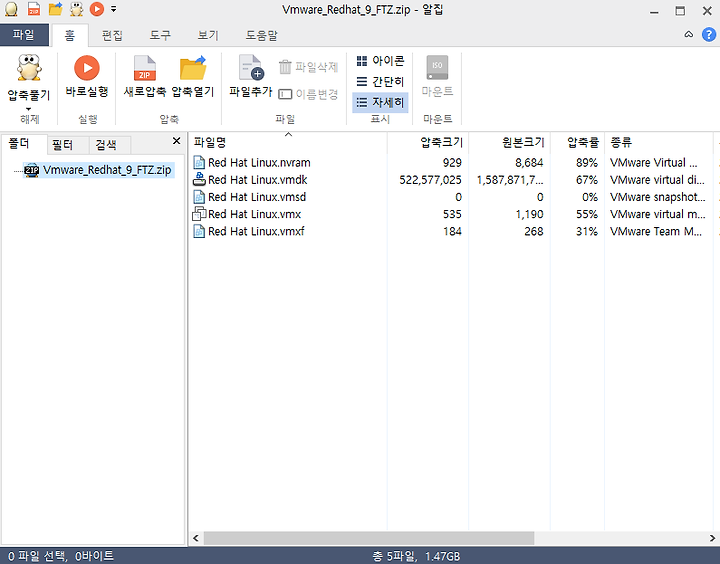Click quick access extract icon
The height and width of the screenshot is (564, 720).
click(76, 9)
